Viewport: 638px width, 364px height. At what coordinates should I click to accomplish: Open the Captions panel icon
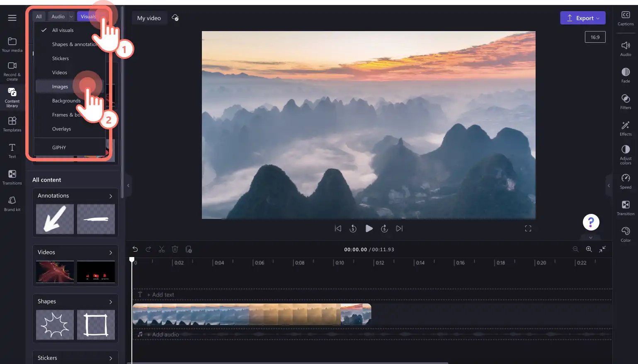coord(626,18)
